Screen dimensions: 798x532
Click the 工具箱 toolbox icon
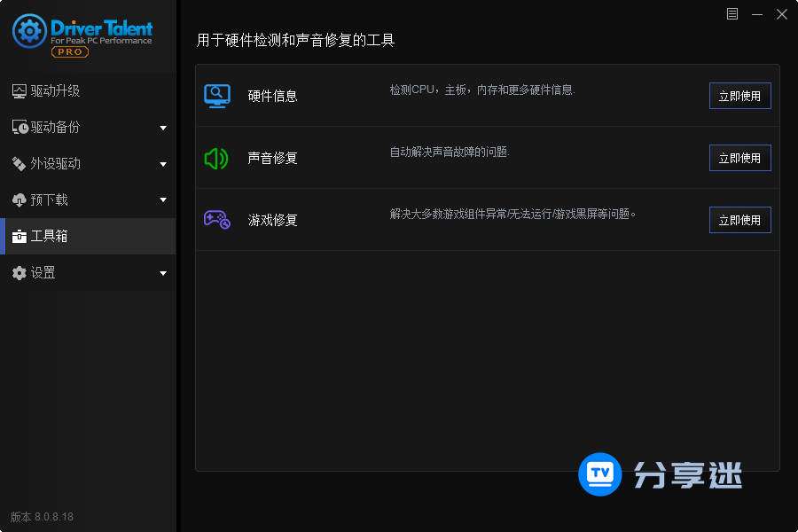[x=20, y=236]
